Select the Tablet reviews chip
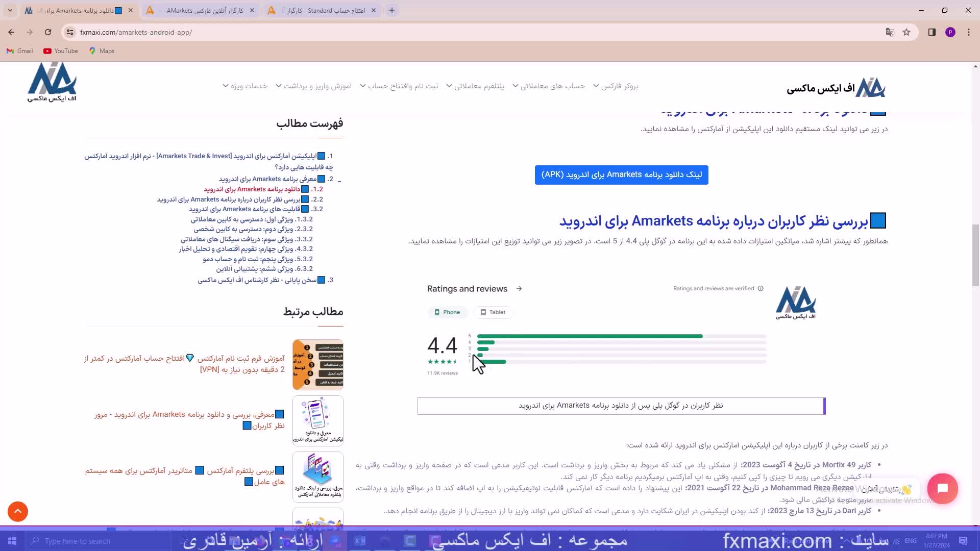The width and height of the screenshot is (980, 551). tap(493, 312)
